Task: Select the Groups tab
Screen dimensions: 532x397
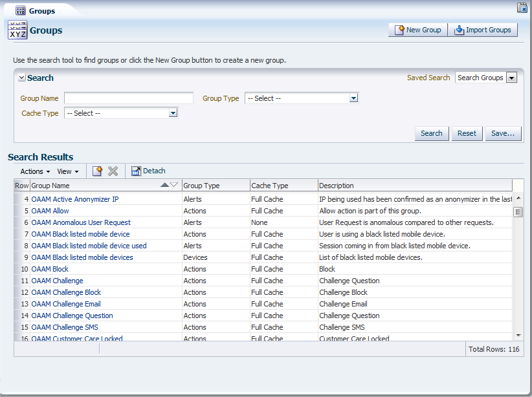Action: point(41,11)
